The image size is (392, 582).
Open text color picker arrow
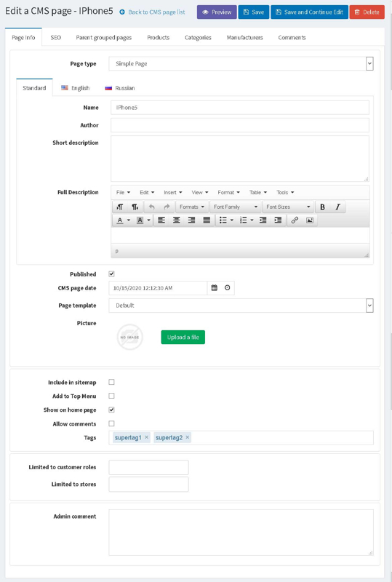[x=129, y=220]
